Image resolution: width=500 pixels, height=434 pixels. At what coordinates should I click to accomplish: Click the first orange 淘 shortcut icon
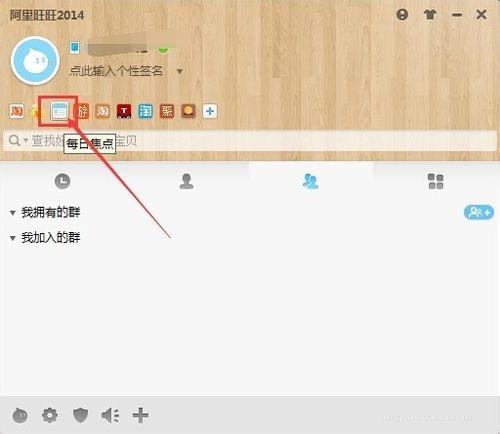tap(16, 111)
